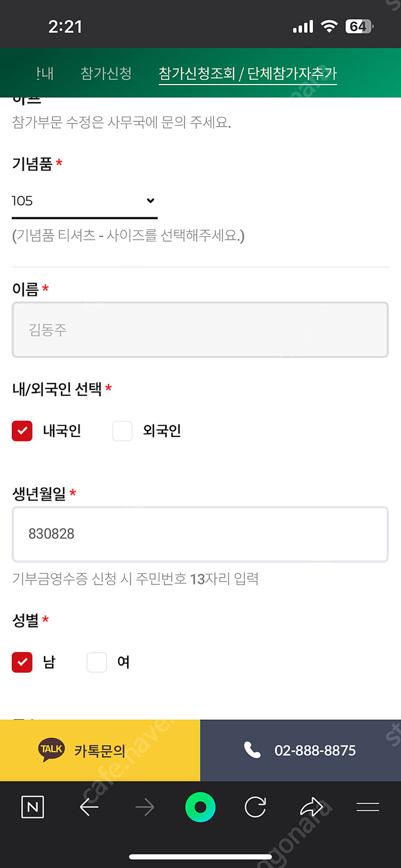The image size is (401, 868).
Task: Go back with the left arrow icon
Action: (89, 807)
